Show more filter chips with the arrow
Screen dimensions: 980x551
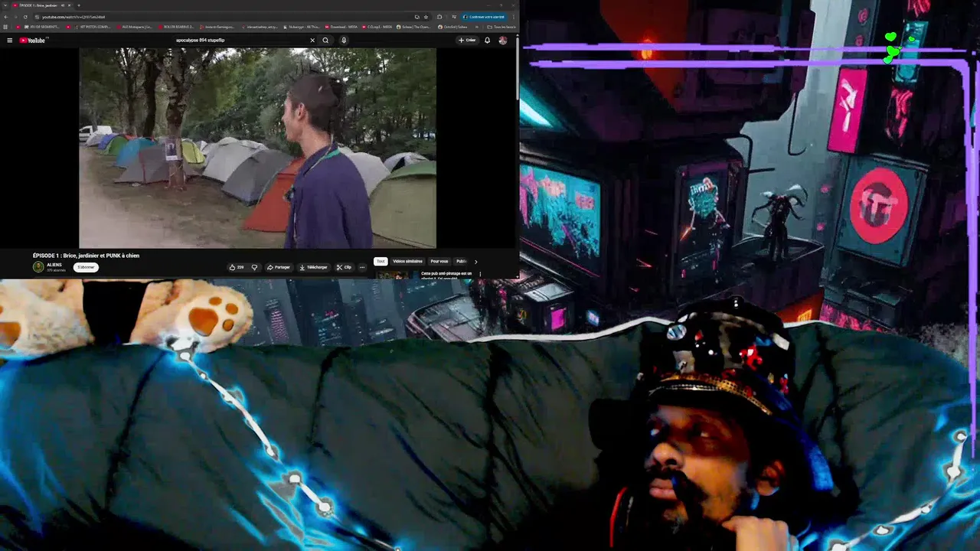pos(475,262)
